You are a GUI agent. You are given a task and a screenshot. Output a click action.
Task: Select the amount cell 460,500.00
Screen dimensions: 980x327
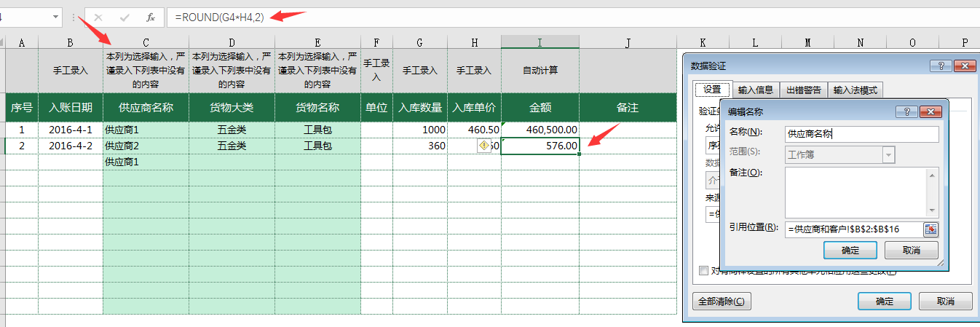pos(540,130)
